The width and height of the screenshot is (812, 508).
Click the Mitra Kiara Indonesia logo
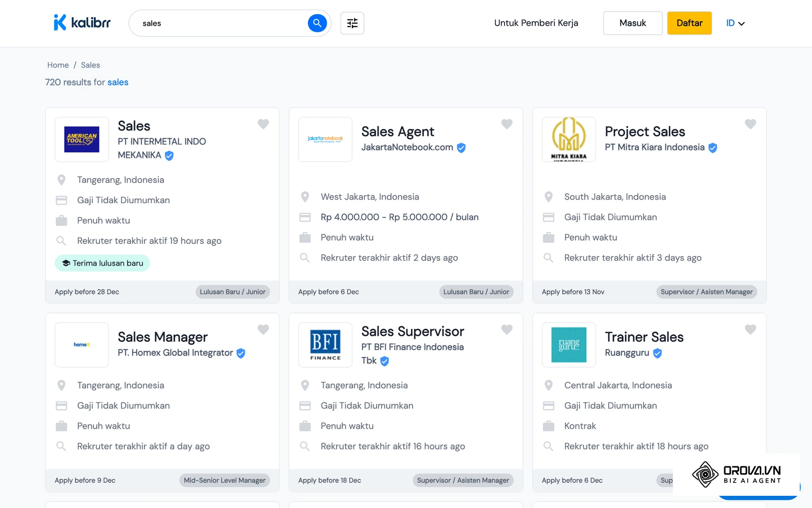(x=569, y=139)
